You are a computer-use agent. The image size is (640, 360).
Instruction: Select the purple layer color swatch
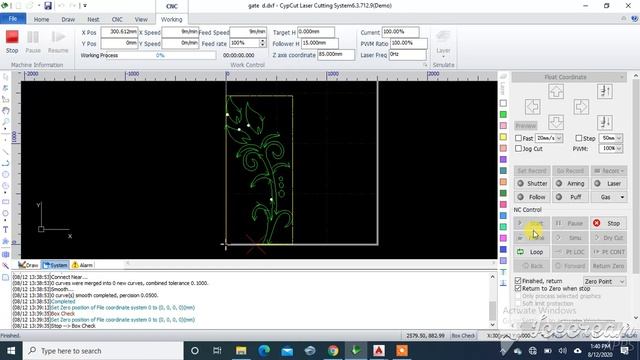click(x=503, y=159)
